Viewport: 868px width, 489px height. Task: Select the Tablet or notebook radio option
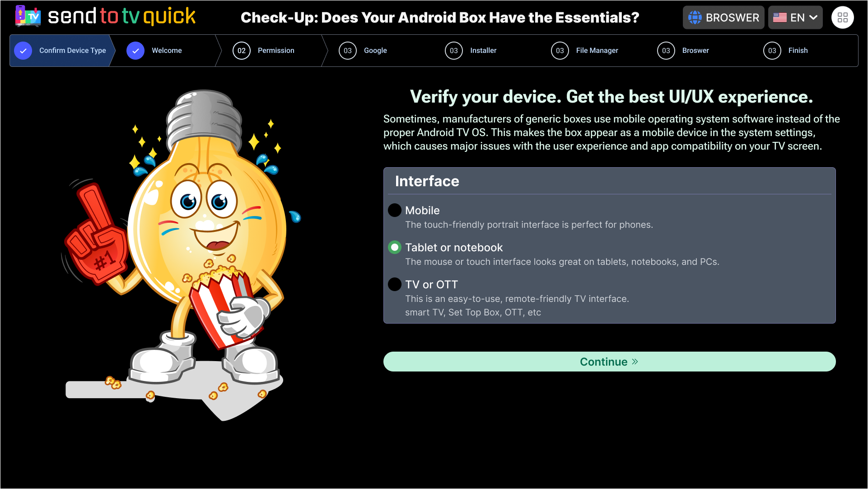click(x=395, y=247)
